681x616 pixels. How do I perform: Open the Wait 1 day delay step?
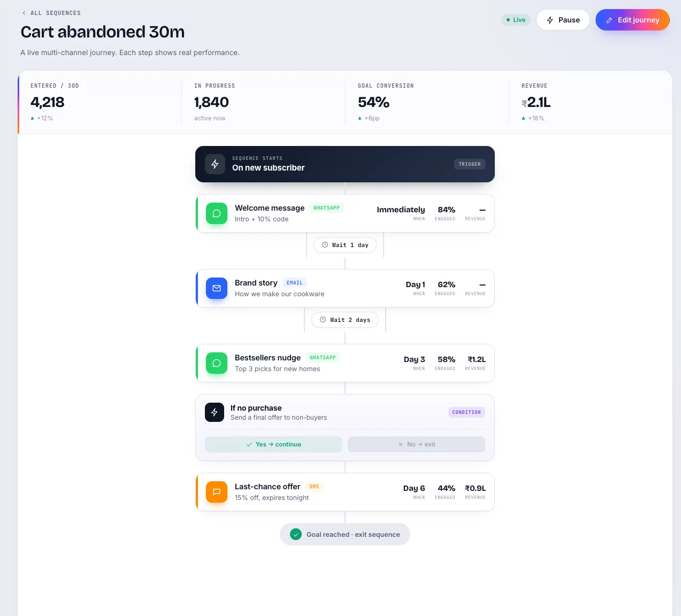click(345, 245)
